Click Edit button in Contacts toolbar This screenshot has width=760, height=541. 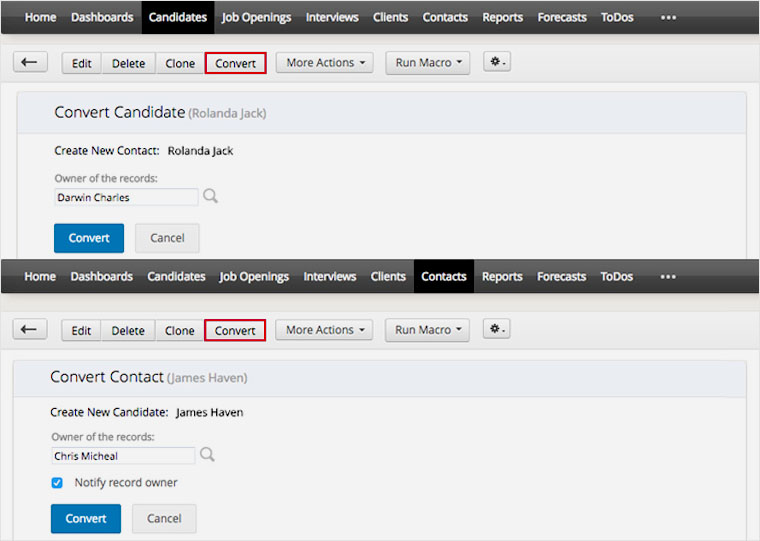click(x=81, y=331)
